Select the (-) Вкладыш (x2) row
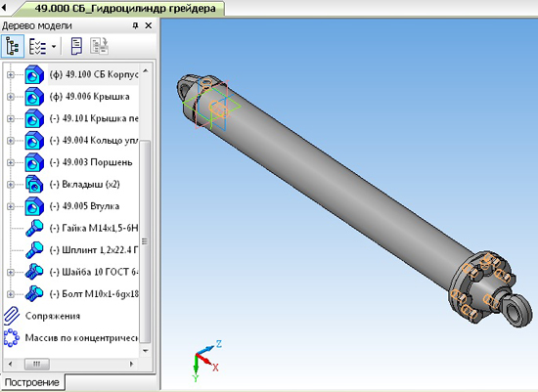The image size is (538, 392). pos(84,184)
